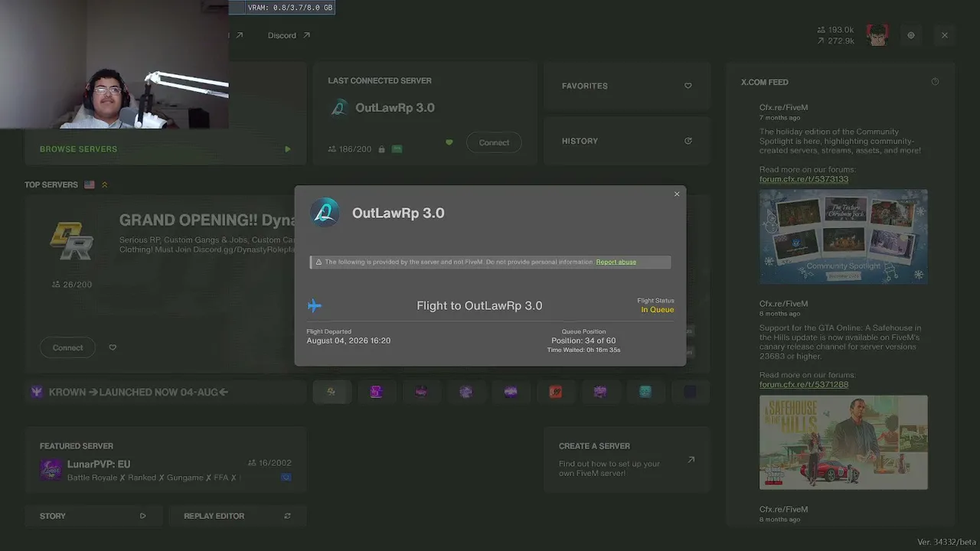This screenshot has height=551, width=980.
Task: Open launcher settings icon
Action: [910, 35]
